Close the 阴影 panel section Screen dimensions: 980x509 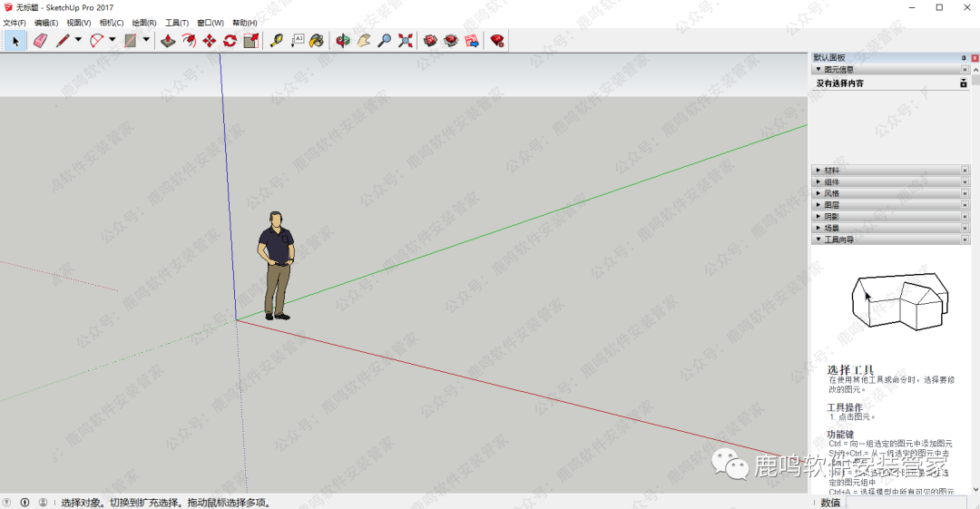pyautogui.click(x=964, y=217)
